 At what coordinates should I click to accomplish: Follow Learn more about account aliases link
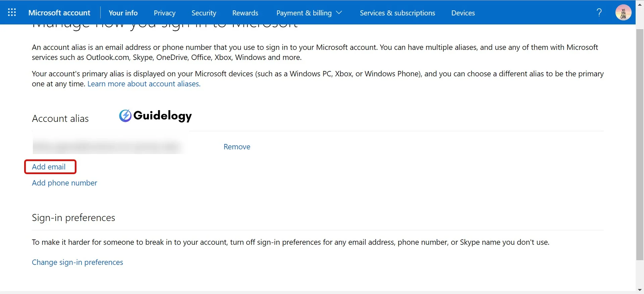click(144, 84)
